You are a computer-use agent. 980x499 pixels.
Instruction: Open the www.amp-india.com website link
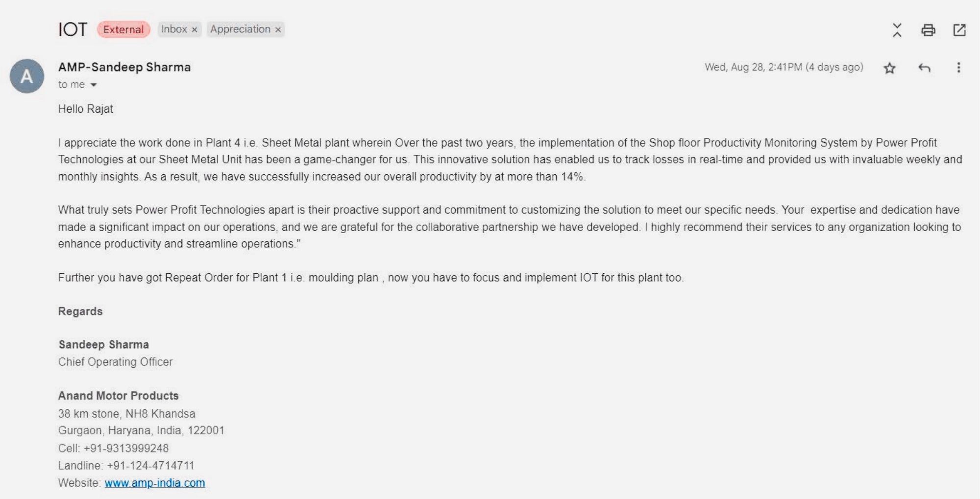155,483
